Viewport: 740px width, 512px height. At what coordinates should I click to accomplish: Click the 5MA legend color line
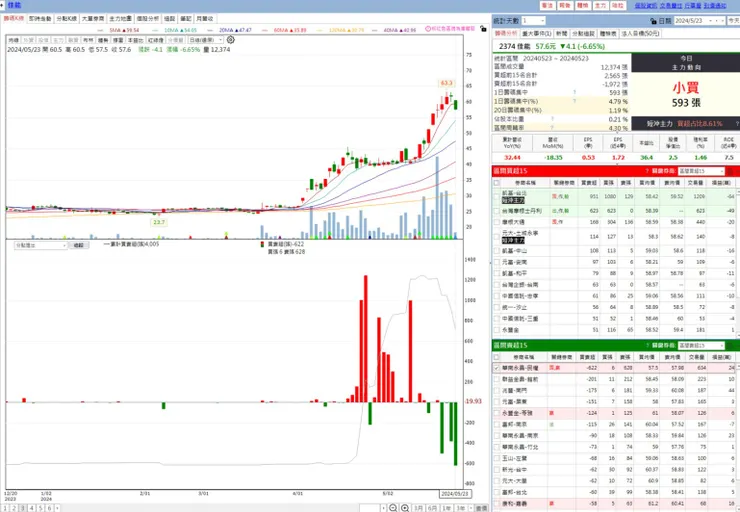100,30
